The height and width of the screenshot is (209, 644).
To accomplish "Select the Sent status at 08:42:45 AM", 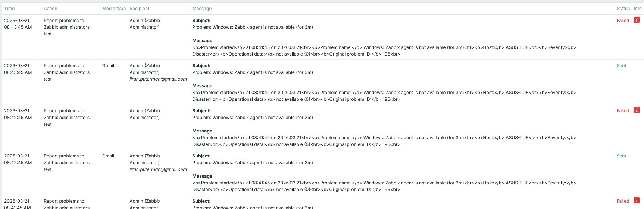I will coord(621,156).
